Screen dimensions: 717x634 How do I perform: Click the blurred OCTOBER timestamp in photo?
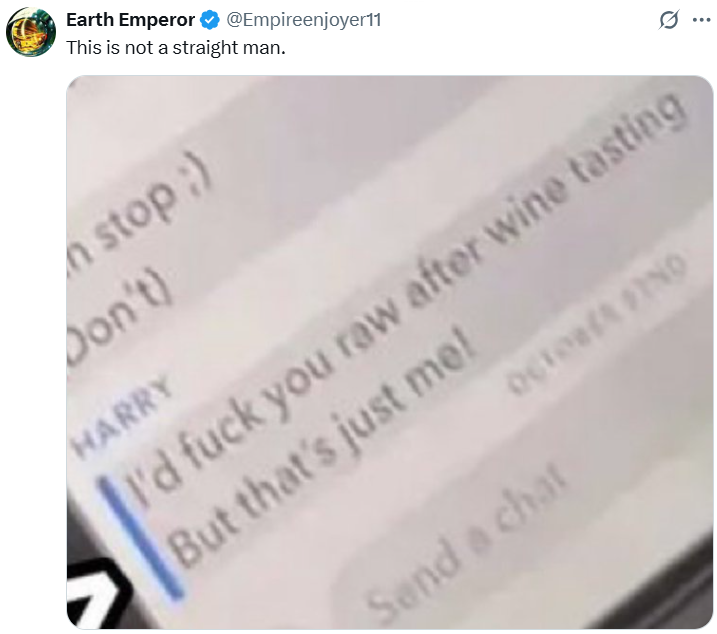click(x=597, y=322)
